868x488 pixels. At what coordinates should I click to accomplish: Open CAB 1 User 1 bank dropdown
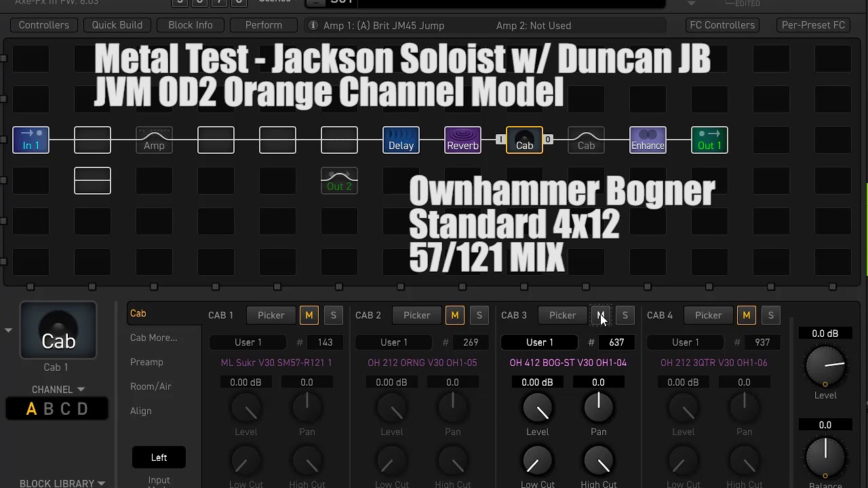(x=248, y=342)
